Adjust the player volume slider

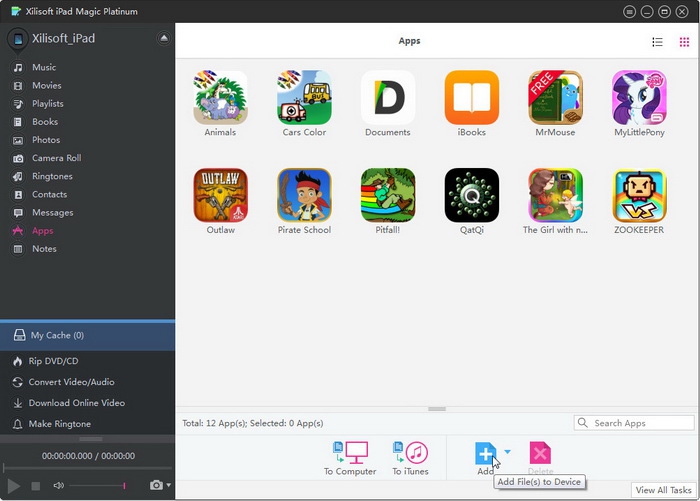click(x=97, y=485)
